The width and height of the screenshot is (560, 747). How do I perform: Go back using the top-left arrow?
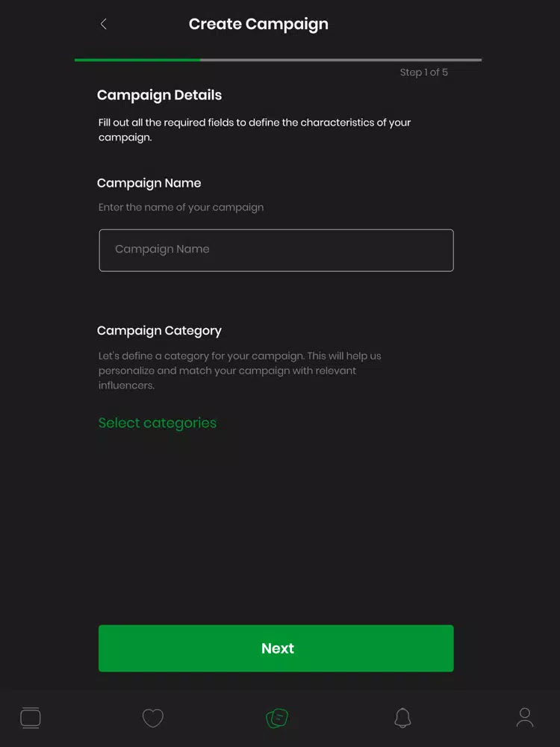[x=103, y=24]
